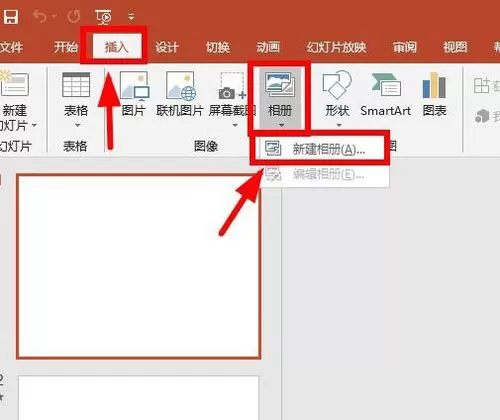The width and height of the screenshot is (500, 420).
Task: Save the presentation with the floppy icon
Action: (10, 16)
